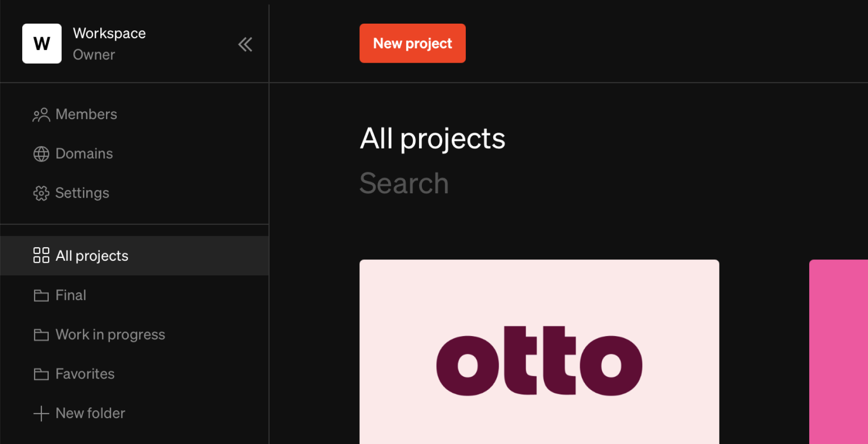This screenshot has height=444, width=868.
Task: Click the Workspace Owner label
Action: pyautogui.click(x=109, y=43)
